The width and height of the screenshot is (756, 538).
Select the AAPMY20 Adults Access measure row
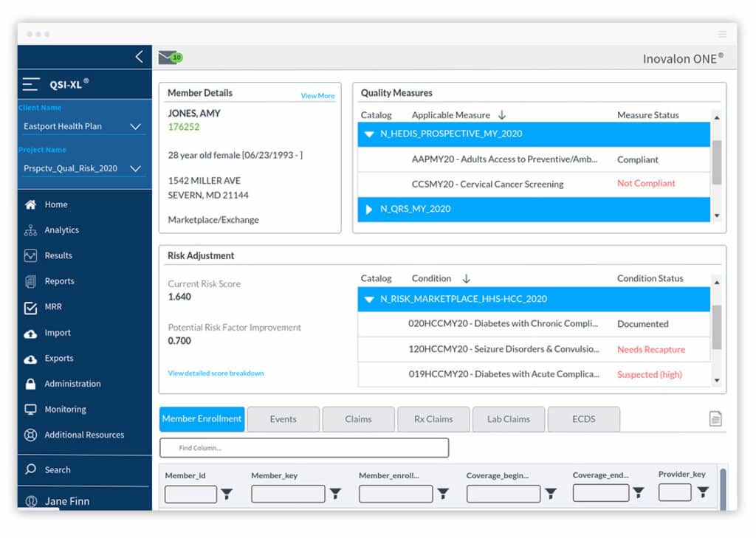tap(534, 159)
